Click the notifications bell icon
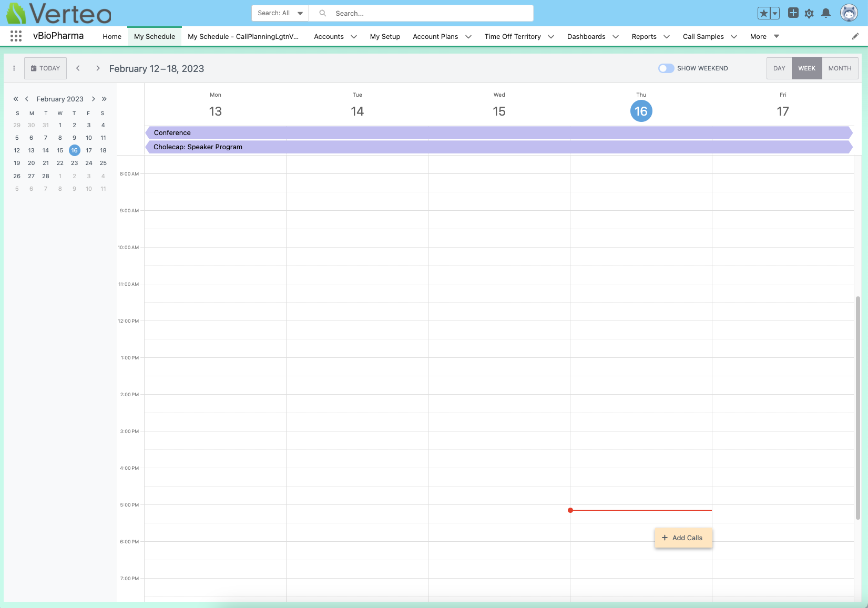 click(x=826, y=13)
